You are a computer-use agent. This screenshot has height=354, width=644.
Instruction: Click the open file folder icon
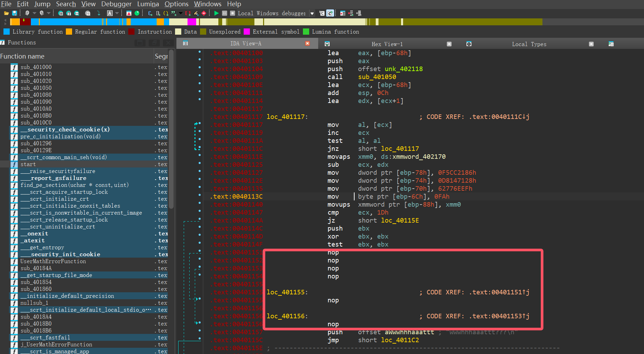pos(6,13)
